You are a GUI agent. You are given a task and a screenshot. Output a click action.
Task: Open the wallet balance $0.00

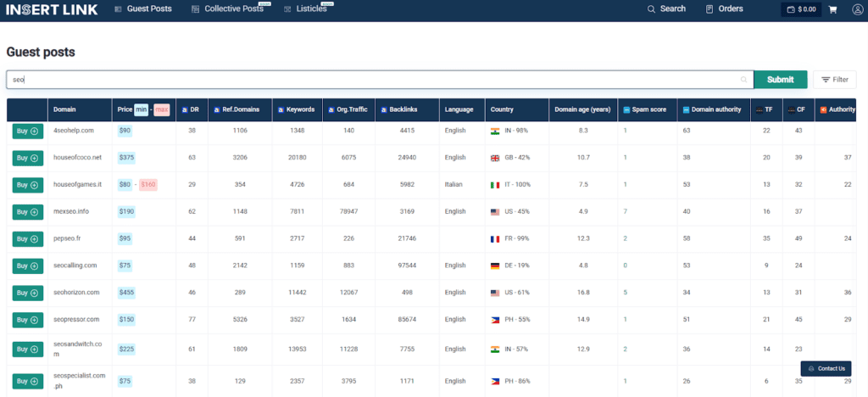click(x=801, y=9)
